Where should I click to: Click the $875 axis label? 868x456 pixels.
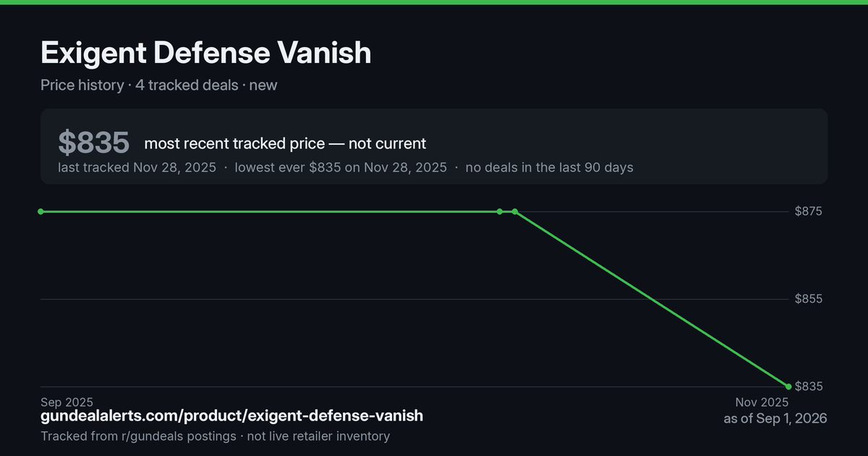809,211
